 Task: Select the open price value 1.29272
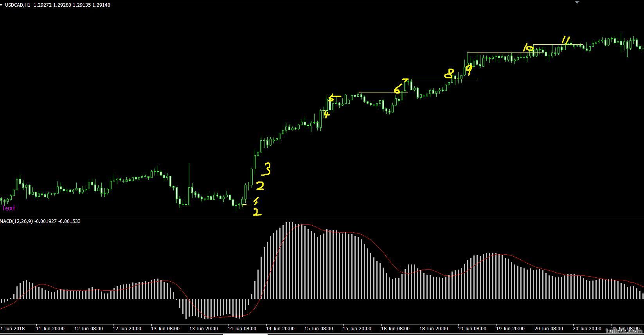[43, 5]
